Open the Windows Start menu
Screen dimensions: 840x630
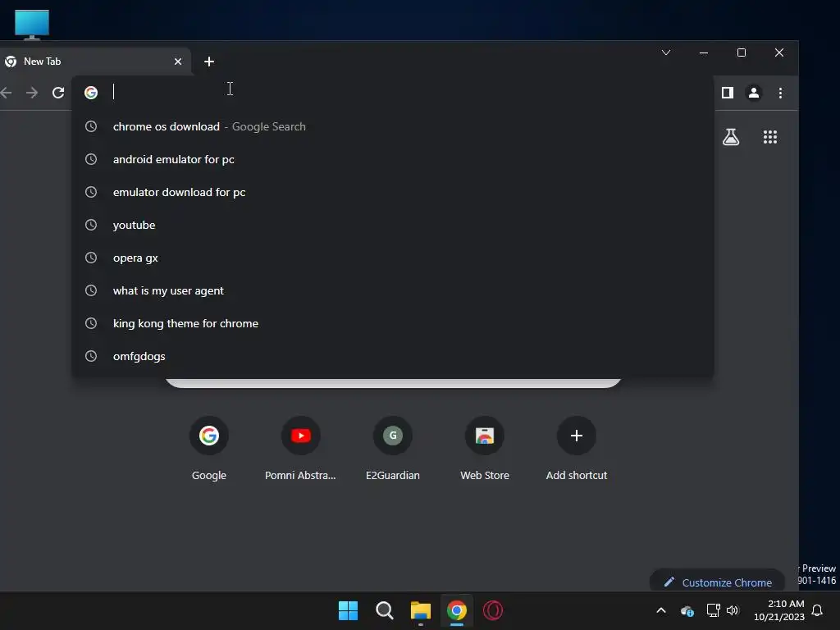click(x=348, y=610)
